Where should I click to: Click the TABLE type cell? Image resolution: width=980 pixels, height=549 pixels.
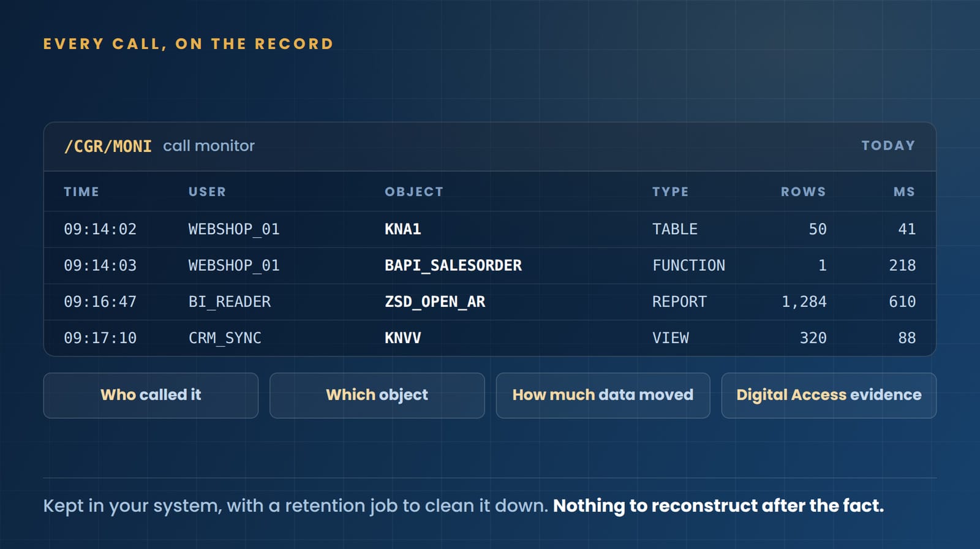point(675,229)
